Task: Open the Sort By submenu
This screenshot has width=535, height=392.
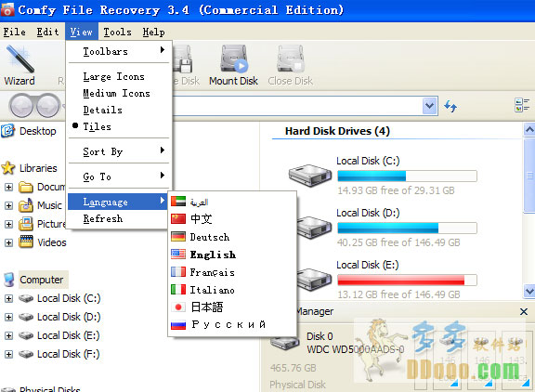Action: (x=119, y=151)
